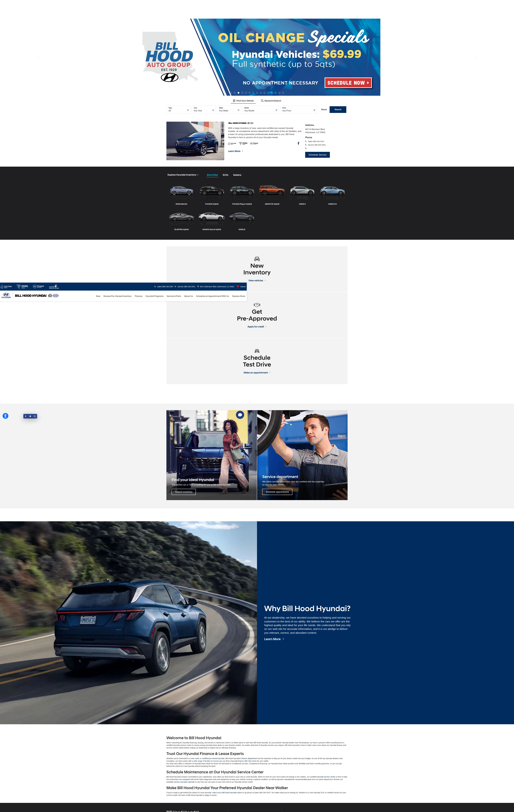Select the last carousel dot on banner
The image size is (514, 812).
coord(283,93)
